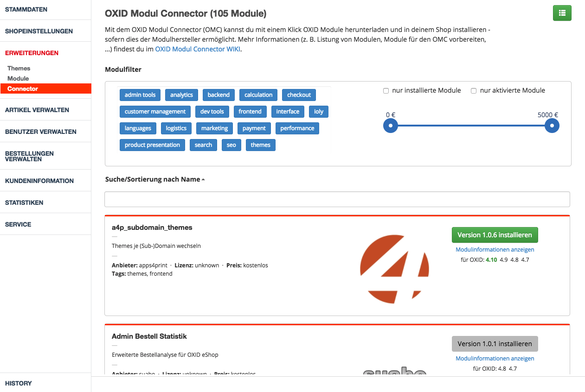Filter by 'languages' tag
The image size is (585, 392).
pyautogui.click(x=138, y=128)
